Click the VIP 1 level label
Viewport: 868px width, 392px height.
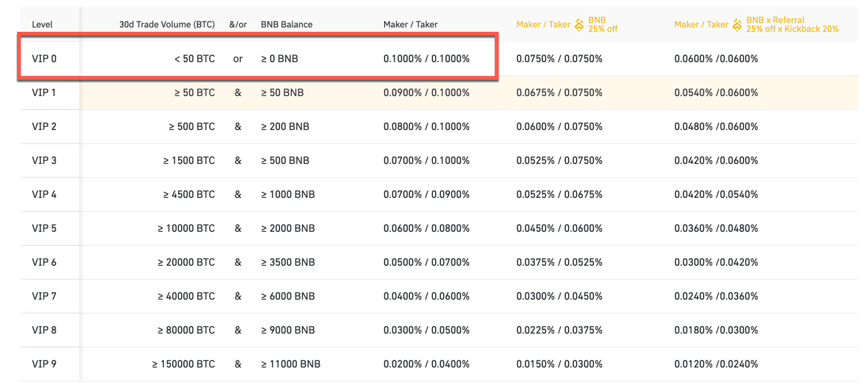pyautogui.click(x=44, y=92)
